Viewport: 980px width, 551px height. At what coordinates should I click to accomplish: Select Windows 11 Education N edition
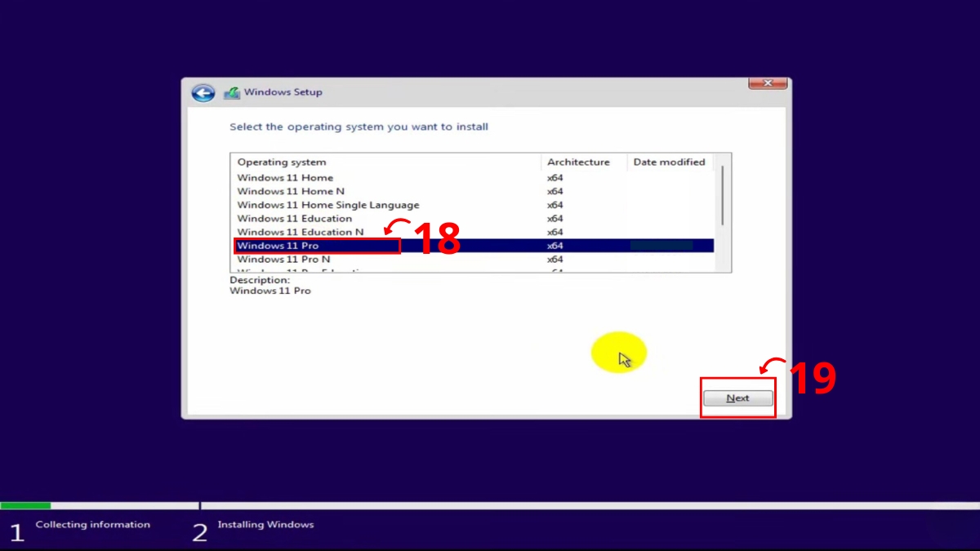pyautogui.click(x=300, y=232)
